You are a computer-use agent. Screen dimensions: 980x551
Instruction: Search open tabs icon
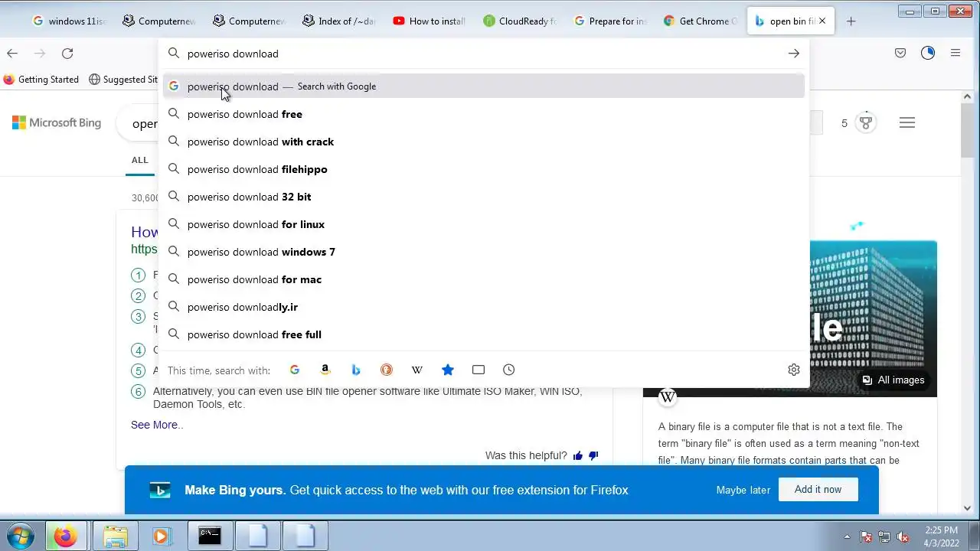coord(479,370)
